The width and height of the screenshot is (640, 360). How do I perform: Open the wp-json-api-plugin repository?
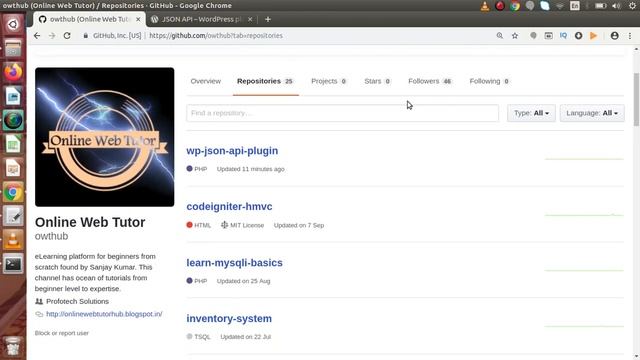[x=232, y=151]
